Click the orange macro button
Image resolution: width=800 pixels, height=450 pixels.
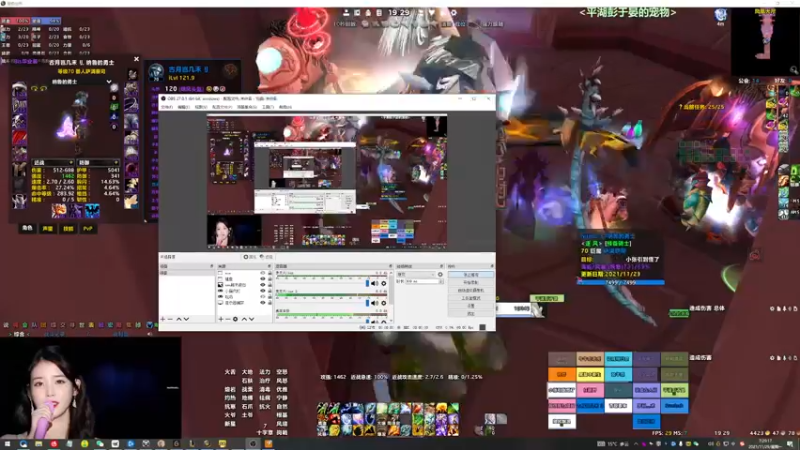click(x=562, y=374)
